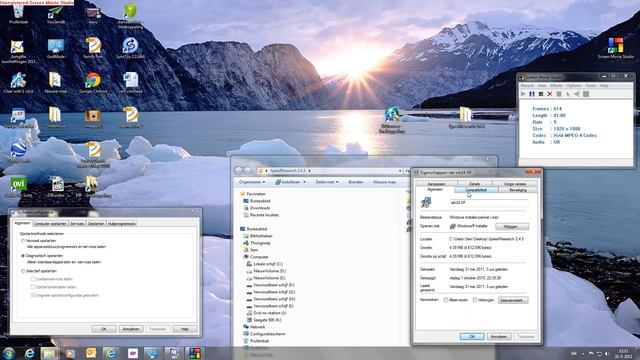This screenshot has height=360, width=640.
Task: Open the Screen Movie Studio desktop icon
Action: (x=616, y=48)
